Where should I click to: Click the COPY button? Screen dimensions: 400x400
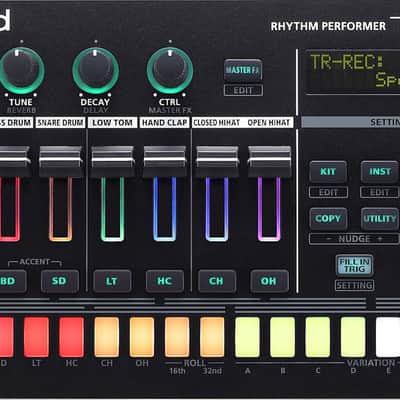[328, 219]
